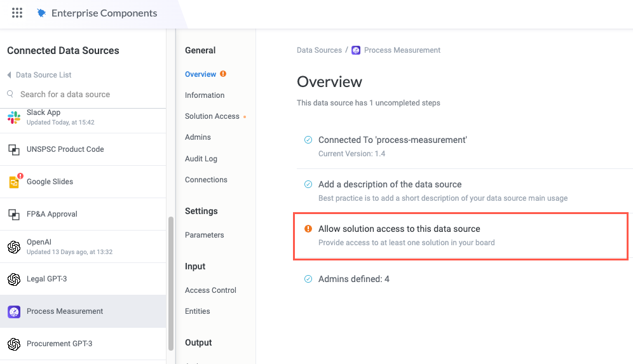Click the Slack App logo icon
Viewport: 633px width, 364px height.
pos(14,117)
